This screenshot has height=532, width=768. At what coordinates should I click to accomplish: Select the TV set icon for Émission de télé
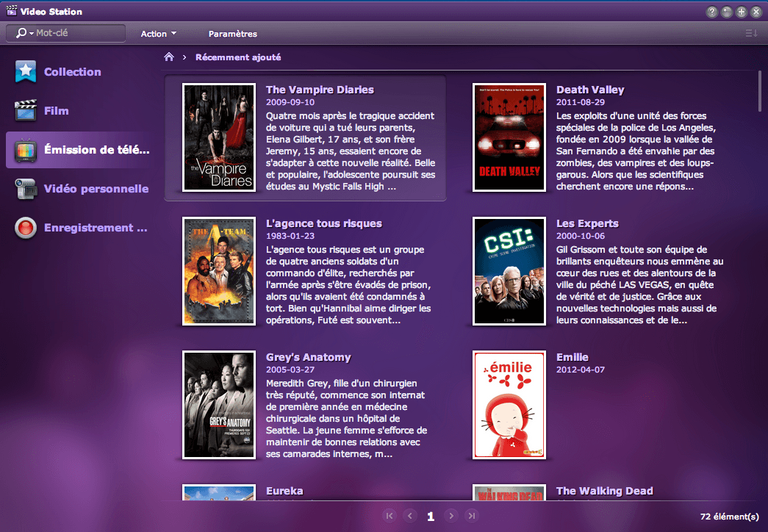[x=26, y=150]
